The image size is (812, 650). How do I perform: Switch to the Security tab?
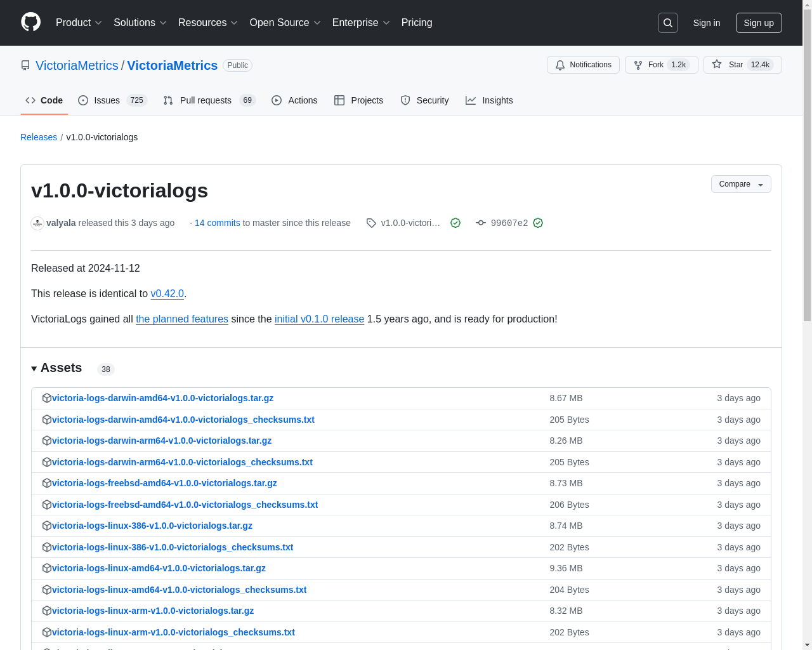point(424,100)
